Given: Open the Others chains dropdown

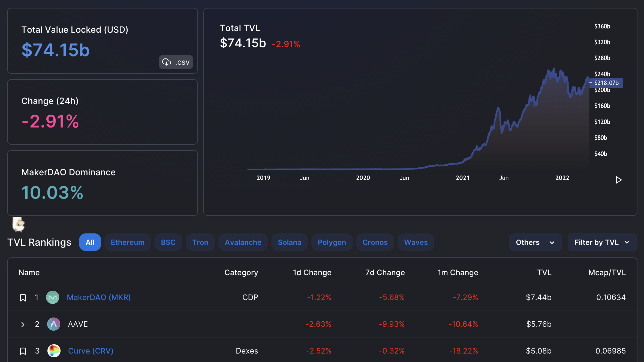Looking at the screenshot, I should point(535,242).
